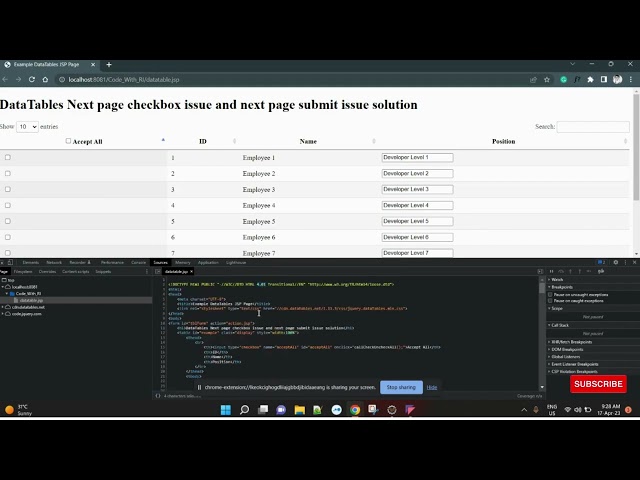The width and height of the screenshot is (640, 480).
Task: Expand the code.jquery.com tree node
Action: pyautogui.click(x=3, y=314)
